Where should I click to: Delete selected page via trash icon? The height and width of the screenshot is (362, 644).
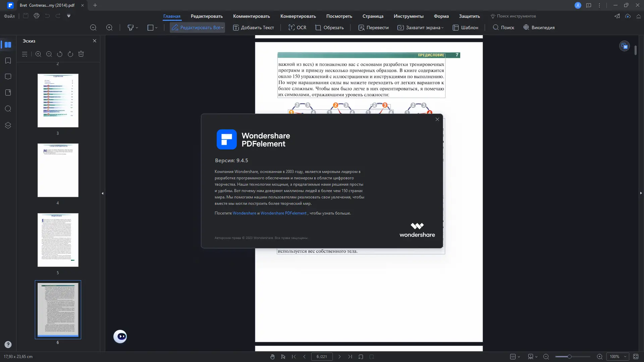[x=81, y=54]
